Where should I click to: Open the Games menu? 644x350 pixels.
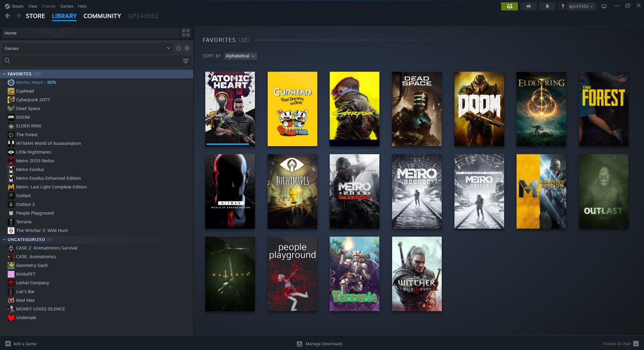(66, 6)
